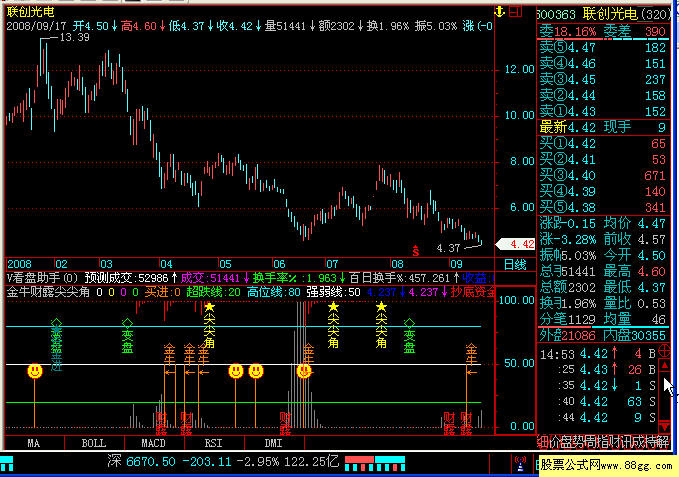Click the smiley face marker just right of 05 label
The height and width of the screenshot is (477, 679).
pos(236,371)
